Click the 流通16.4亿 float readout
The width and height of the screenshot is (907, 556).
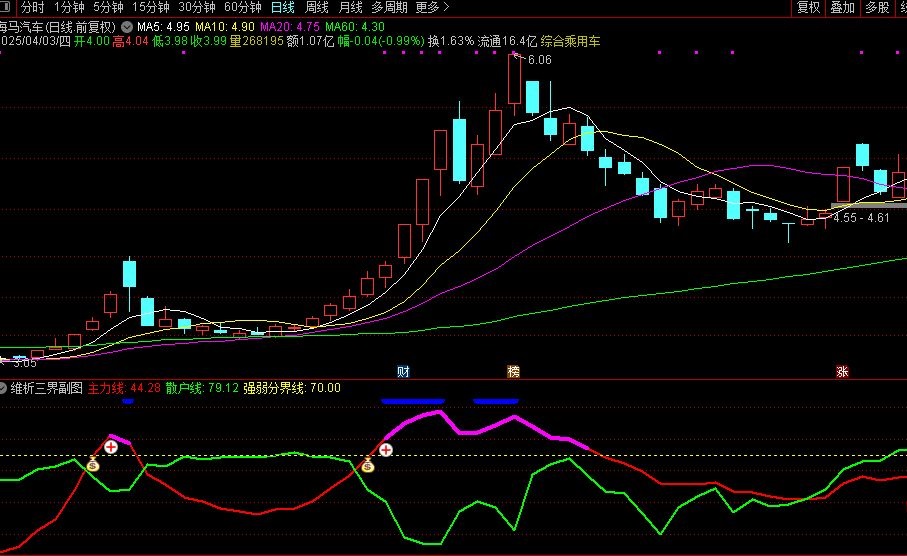pos(507,41)
